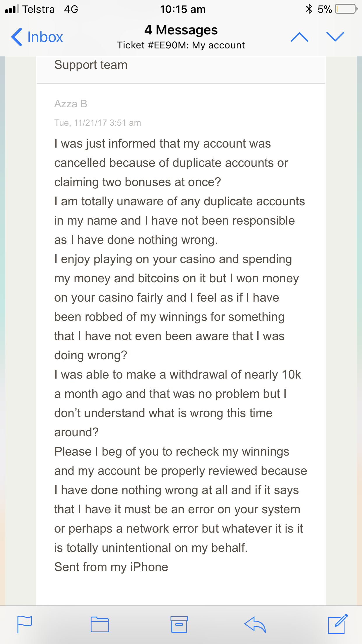362x644 pixels.
Task: Flag this email with flag icon
Action: (x=24, y=624)
